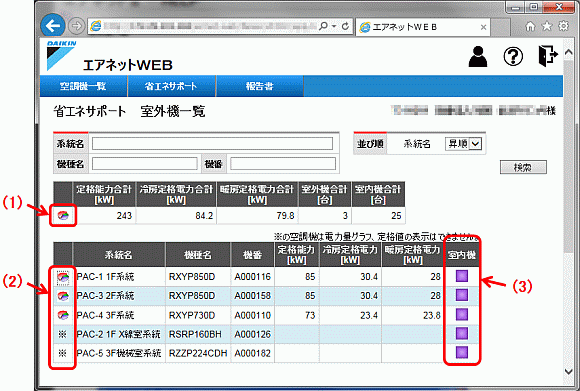
Task: Click the 機番 input field
Action: (x=283, y=164)
